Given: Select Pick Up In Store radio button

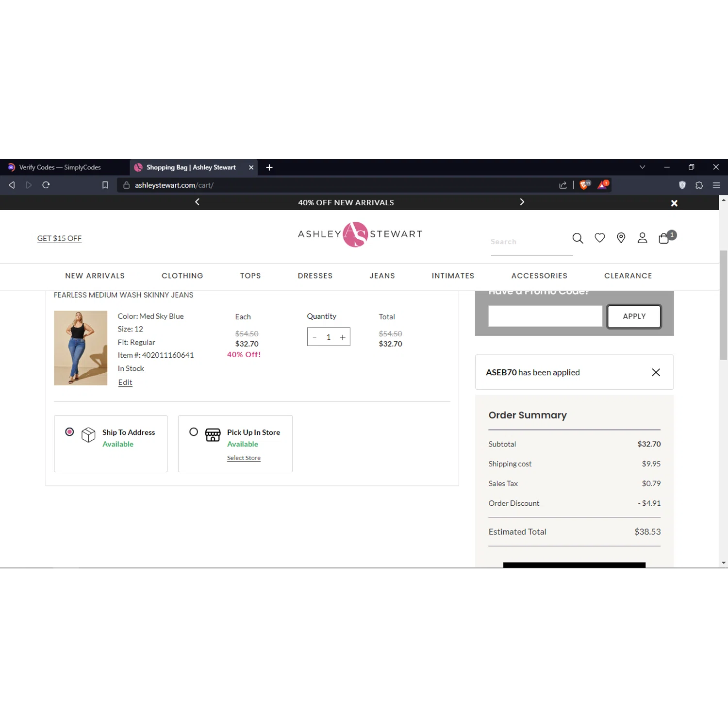Looking at the screenshot, I should pyautogui.click(x=194, y=431).
